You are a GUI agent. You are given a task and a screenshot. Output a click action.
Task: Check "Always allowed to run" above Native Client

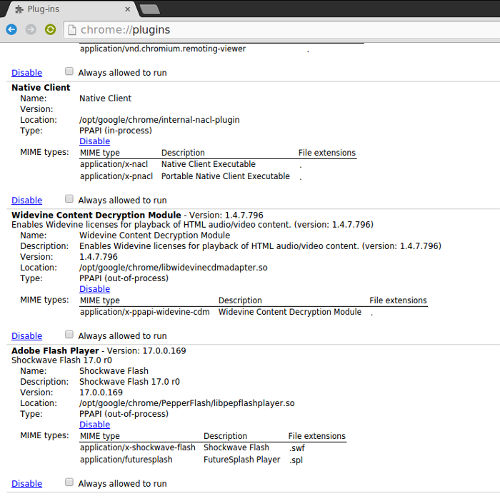point(69,71)
